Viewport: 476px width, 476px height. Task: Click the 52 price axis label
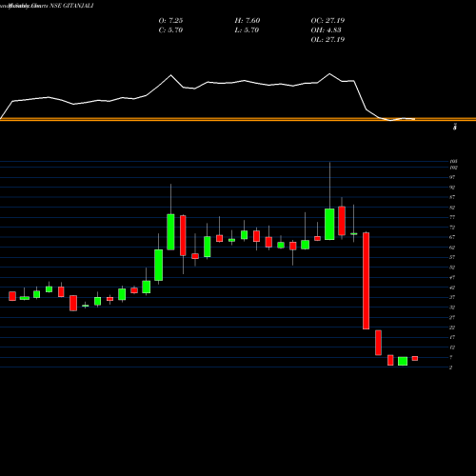click(x=452, y=268)
